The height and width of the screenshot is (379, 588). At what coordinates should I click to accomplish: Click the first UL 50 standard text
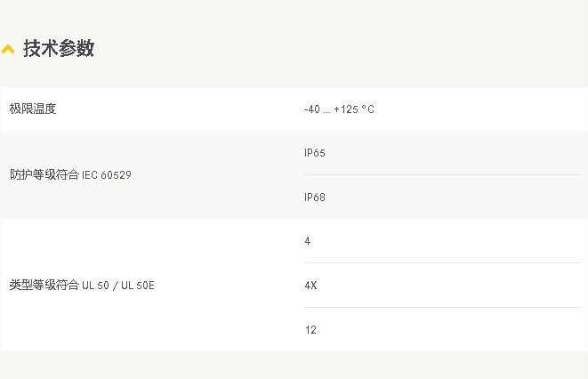93,286
